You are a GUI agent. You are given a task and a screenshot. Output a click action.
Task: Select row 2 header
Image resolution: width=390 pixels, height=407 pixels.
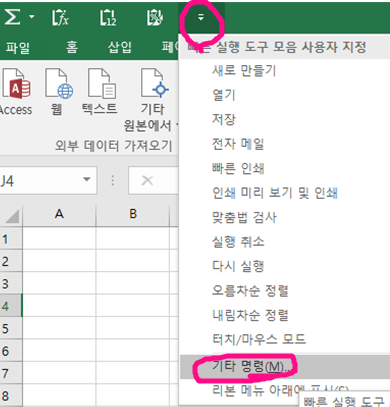11,261
